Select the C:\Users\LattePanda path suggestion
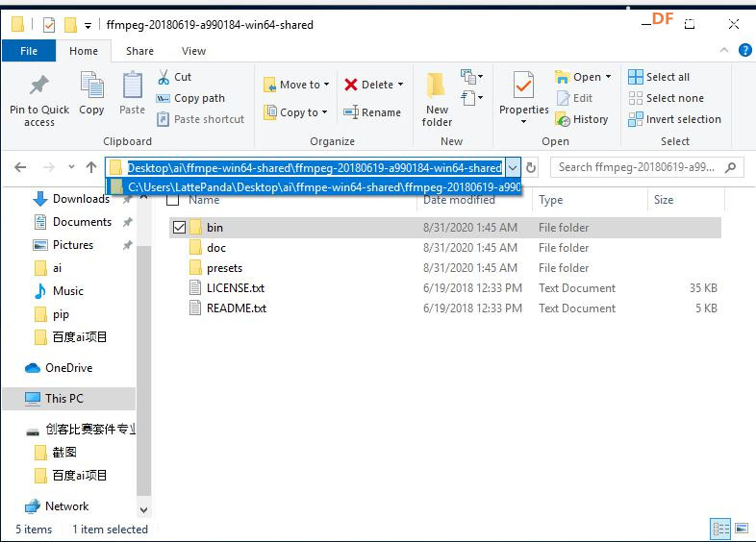The width and height of the screenshot is (756, 542). click(314, 186)
